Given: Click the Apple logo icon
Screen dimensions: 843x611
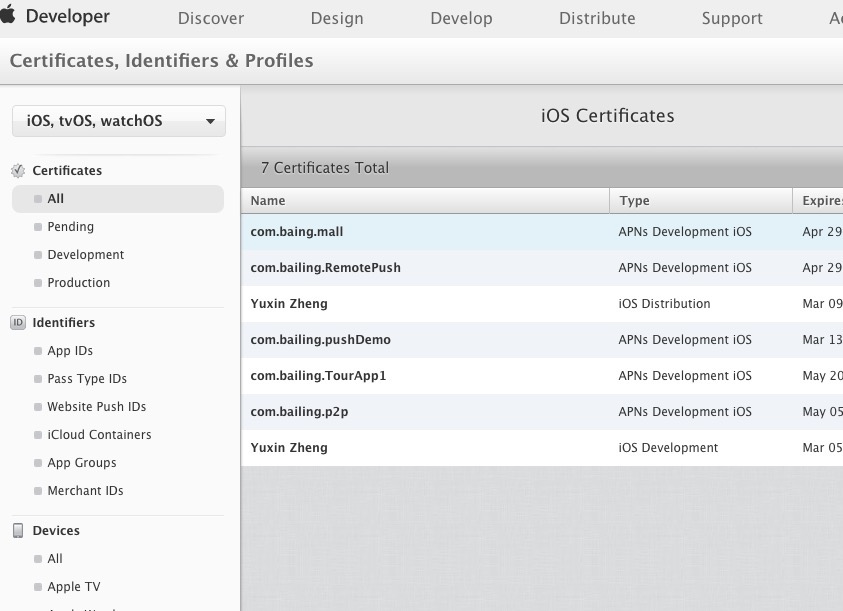Looking at the screenshot, I should 8,15.
